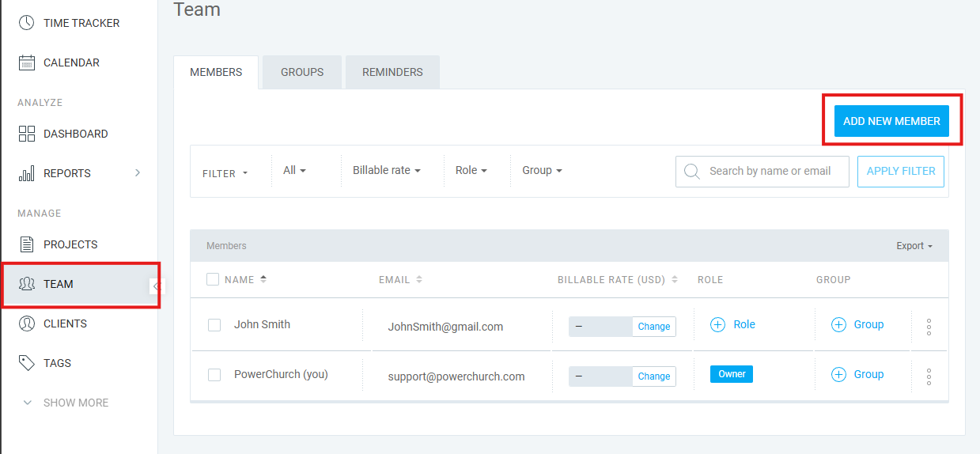The height and width of the screenshot is (454, 980).
Task: Click the sidebar collapse arrow handle
Action: point(155,286)
